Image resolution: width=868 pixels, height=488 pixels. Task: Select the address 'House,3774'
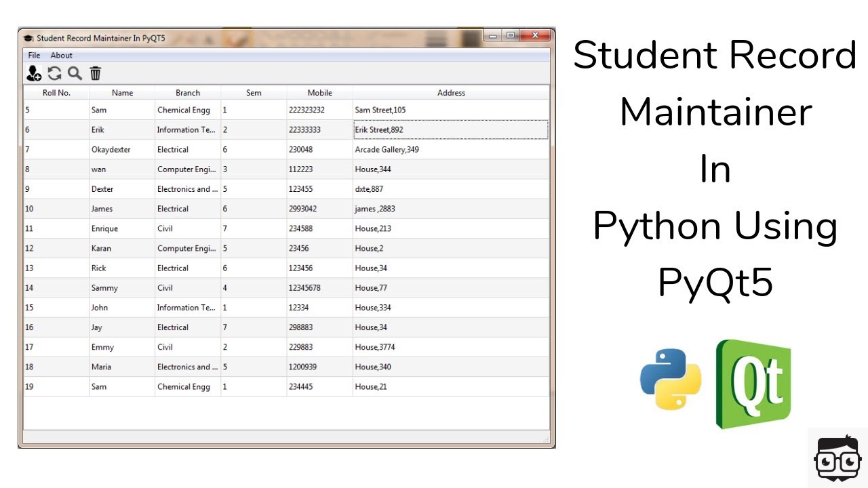pyautogui.click(x=451, y=347)
